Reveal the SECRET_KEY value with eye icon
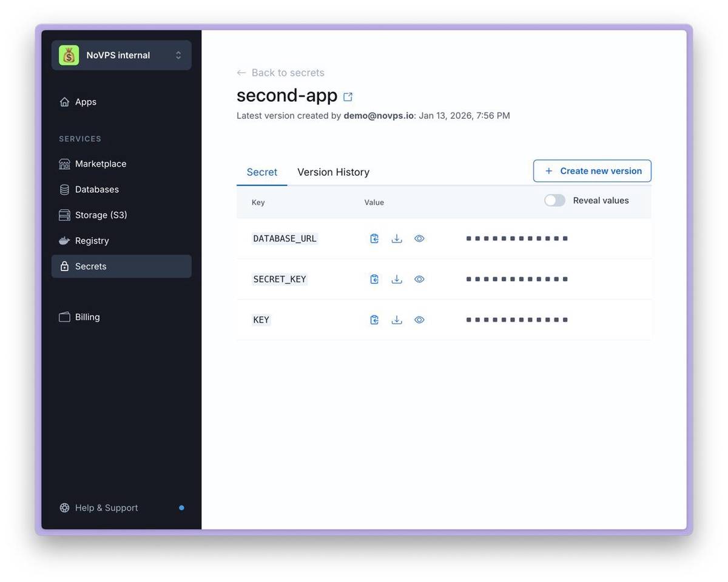 [419, 279]
